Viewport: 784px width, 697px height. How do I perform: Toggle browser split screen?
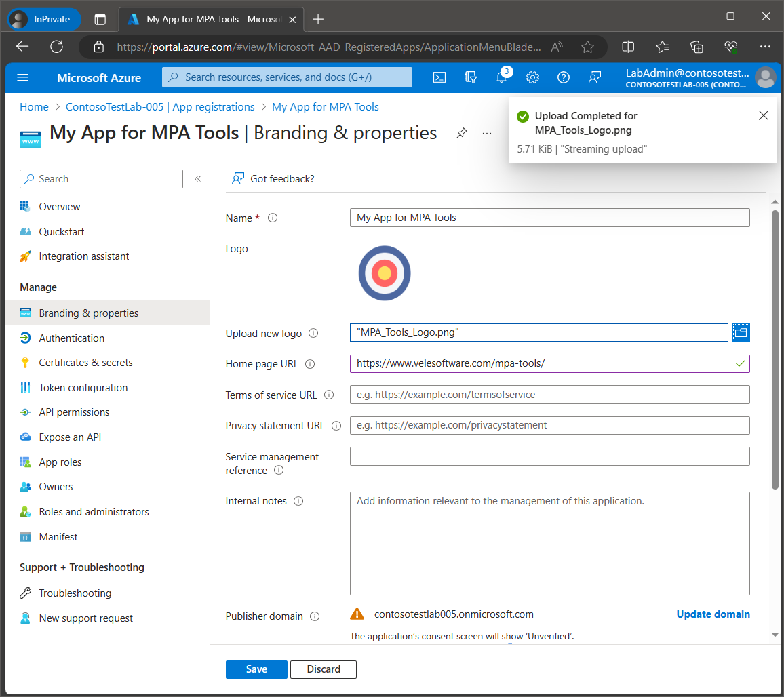(628, 47)
